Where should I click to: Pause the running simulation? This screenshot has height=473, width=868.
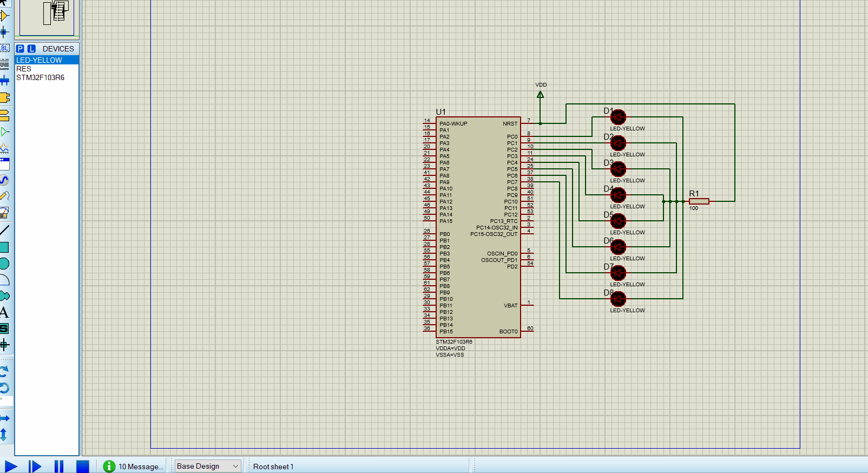tap(59, 467)
